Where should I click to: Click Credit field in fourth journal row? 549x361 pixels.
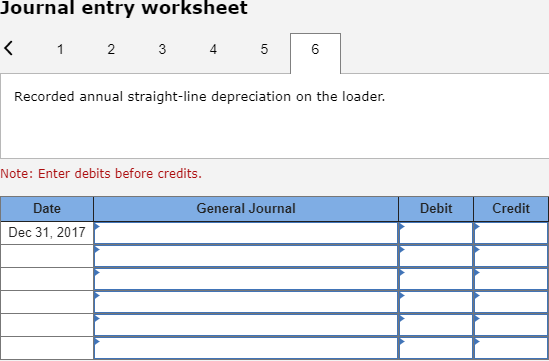pos(511,303)
